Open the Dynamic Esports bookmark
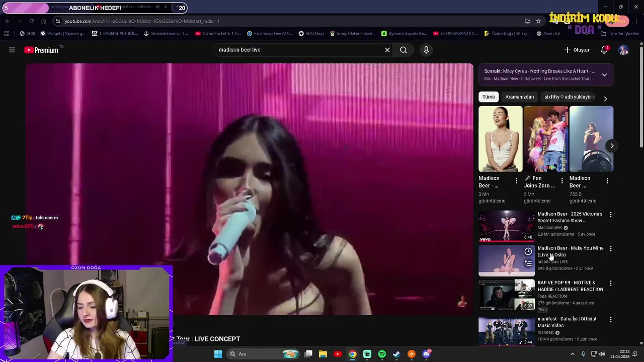Screen dimensions: 644x362 point(404,34)
